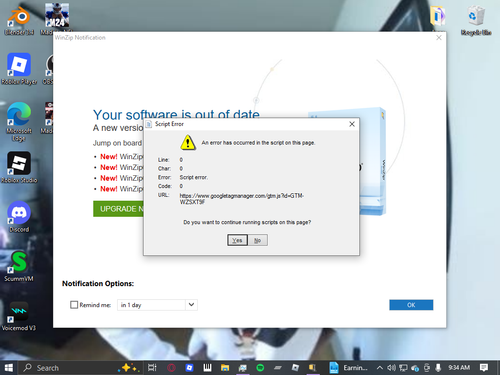Click the taskbar Search box
The image size is (500, 375).
tap(82, 368)
